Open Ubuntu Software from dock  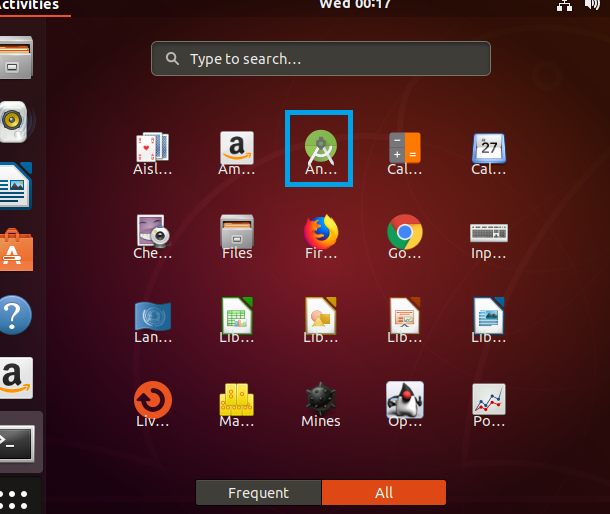tap(16, 250)
